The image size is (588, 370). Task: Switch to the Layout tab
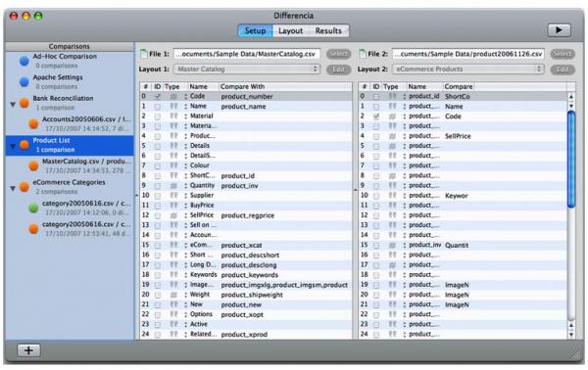[290, 30]
